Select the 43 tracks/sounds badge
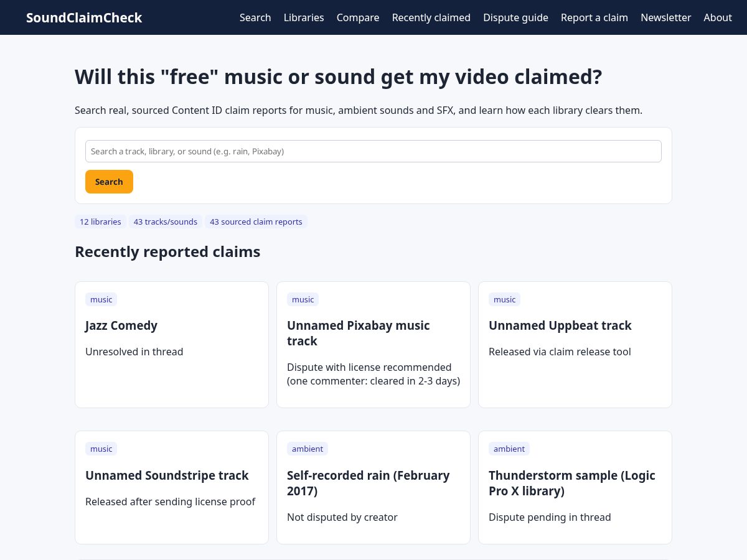Viewport: 747px width, 560px height. pos(166,222)
